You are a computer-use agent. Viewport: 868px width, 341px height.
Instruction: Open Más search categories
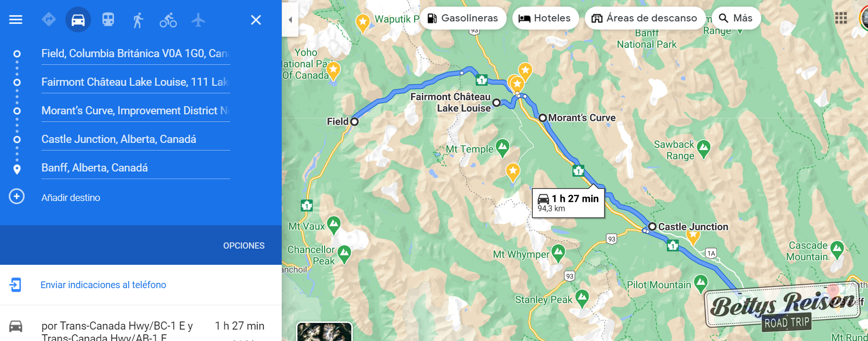736,18
